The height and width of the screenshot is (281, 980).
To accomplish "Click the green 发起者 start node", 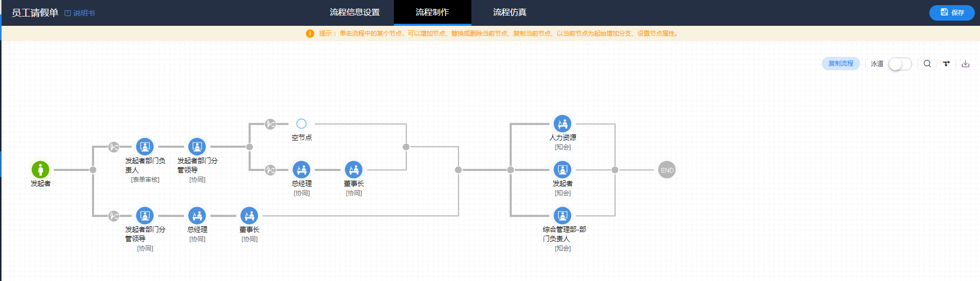I will point(40,169).
